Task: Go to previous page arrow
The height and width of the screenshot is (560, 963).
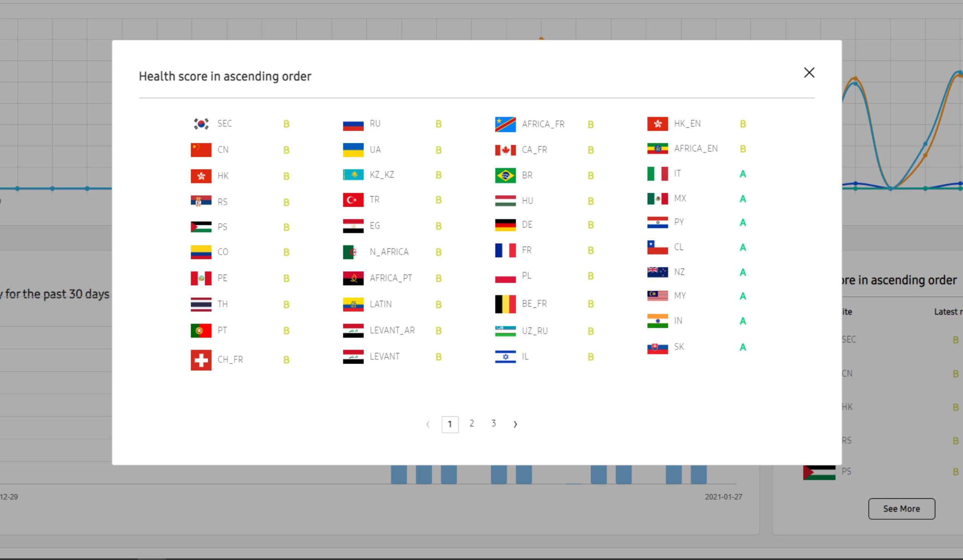Action: coord(428,424)
